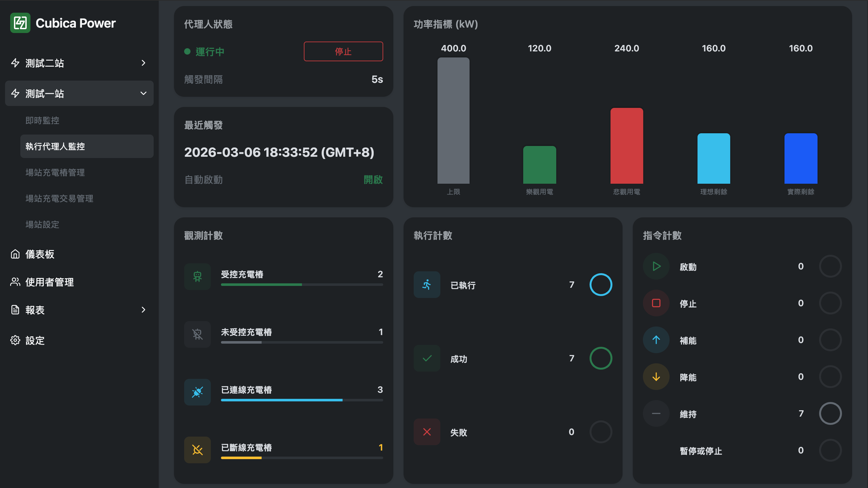The image size is (868, 488).
Task: Click the green play icon for 啟動
Action: [x=656, y=267]
